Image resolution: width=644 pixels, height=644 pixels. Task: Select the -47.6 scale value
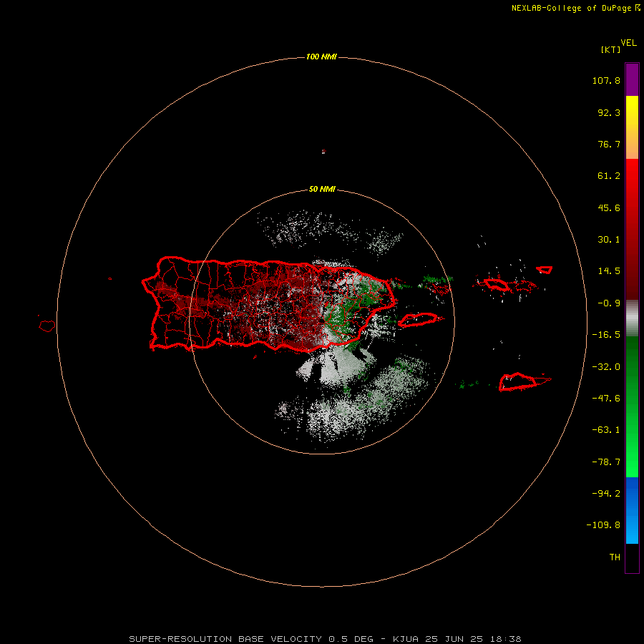[x=606, y=399]
